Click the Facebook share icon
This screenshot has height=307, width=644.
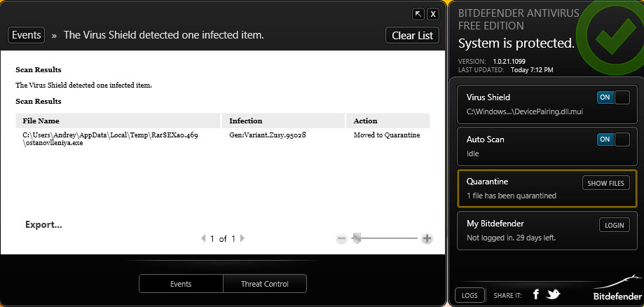pos(536,294)
